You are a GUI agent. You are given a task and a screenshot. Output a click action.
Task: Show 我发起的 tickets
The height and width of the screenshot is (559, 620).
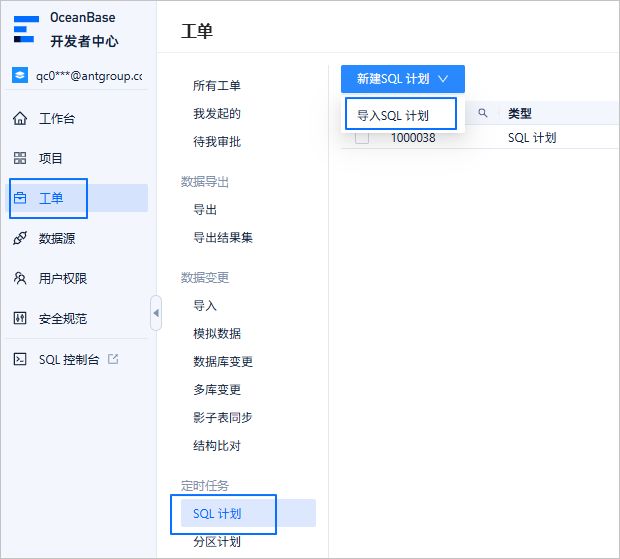217,113
